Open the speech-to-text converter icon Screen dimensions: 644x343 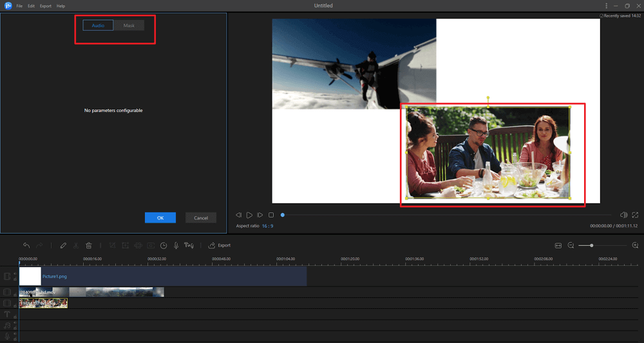189,245
